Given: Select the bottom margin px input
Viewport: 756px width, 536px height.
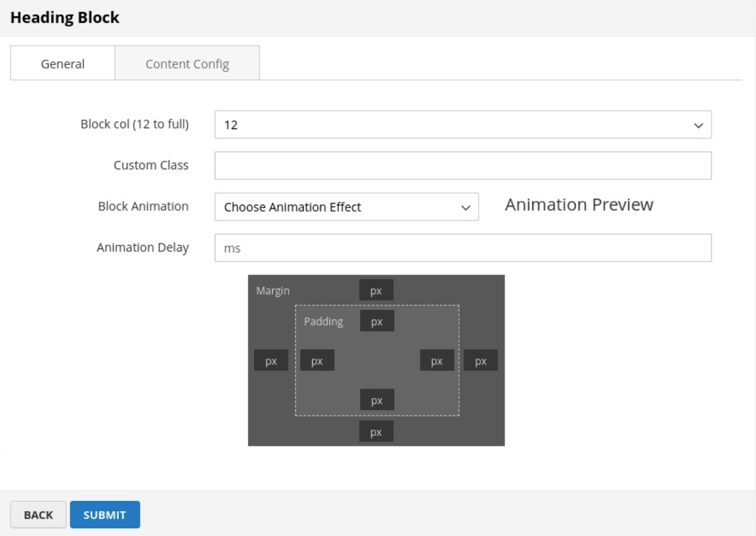Looking at the screenshot, I should point(376,432).
